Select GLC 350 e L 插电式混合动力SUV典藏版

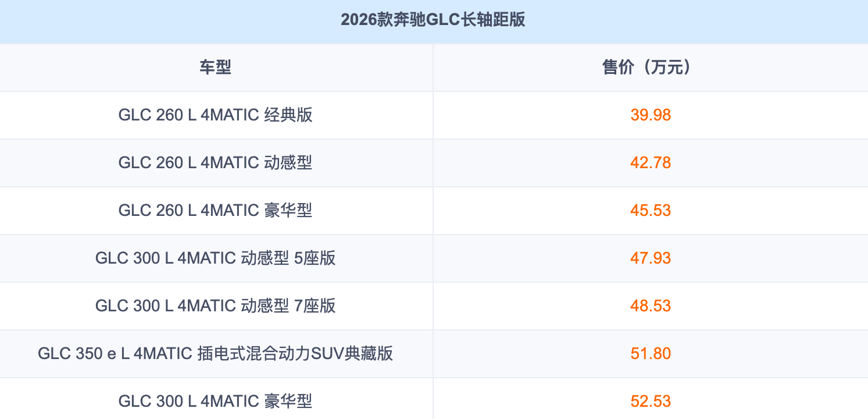[x=216, y=354]
